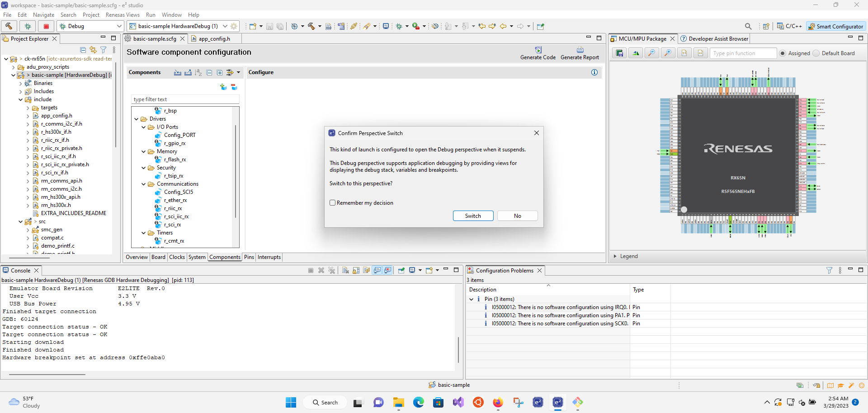Switch to the Clocks tab
Screen dimensions: 868x413
pyautogui.click(x=177, y=257)
